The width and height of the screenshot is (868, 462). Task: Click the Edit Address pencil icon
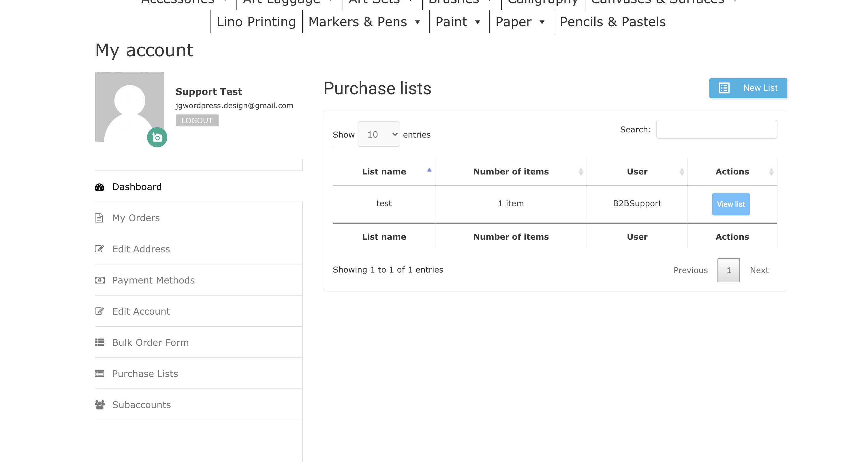tap(99, 249)
